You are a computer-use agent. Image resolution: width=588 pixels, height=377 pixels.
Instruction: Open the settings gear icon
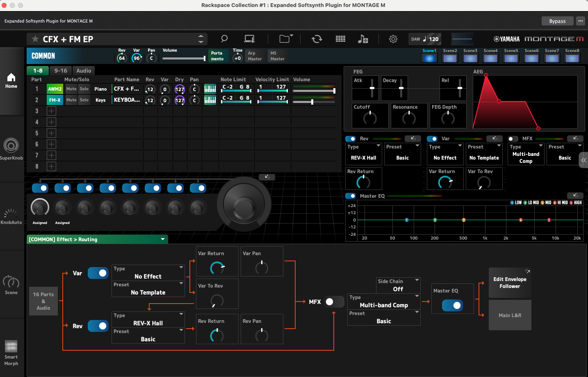click(x=393, y=39)
